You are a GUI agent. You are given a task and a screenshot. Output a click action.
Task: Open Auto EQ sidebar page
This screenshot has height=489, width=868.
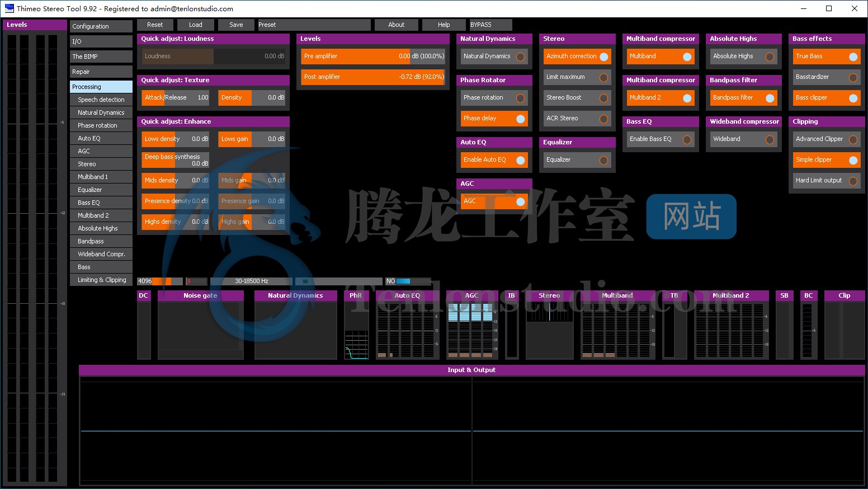pos(101,138)
